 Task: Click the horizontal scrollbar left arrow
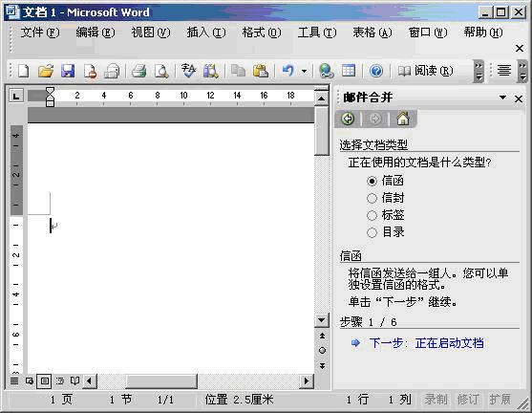(90, 381)
